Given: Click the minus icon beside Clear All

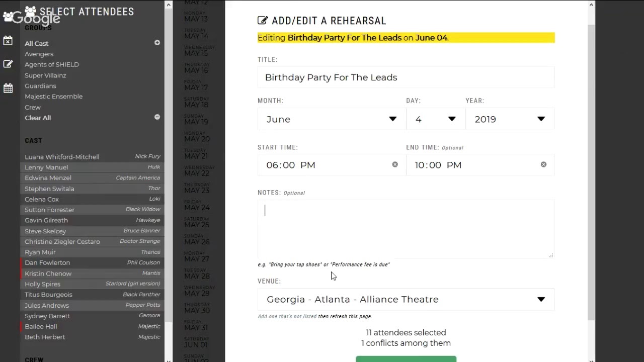Looking at the screenshot, I should click(x=157, y=117).
